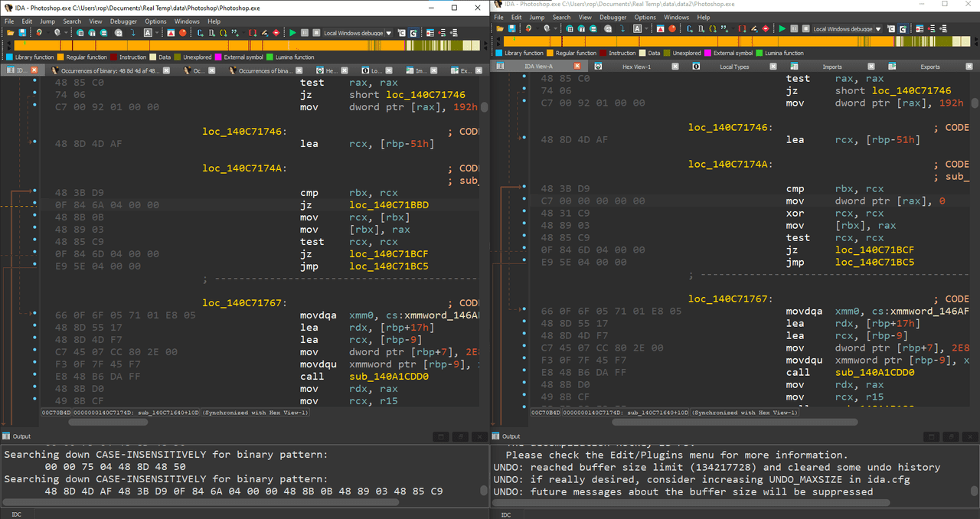This screenshot has height=519, width=980.
Task: Open the Debugger menu in left window
Action: [x=123, y=21]
